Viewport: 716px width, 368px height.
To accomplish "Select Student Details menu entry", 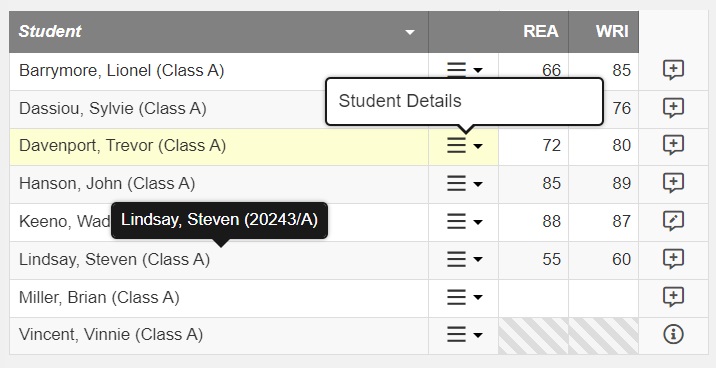I will (400, 101).
